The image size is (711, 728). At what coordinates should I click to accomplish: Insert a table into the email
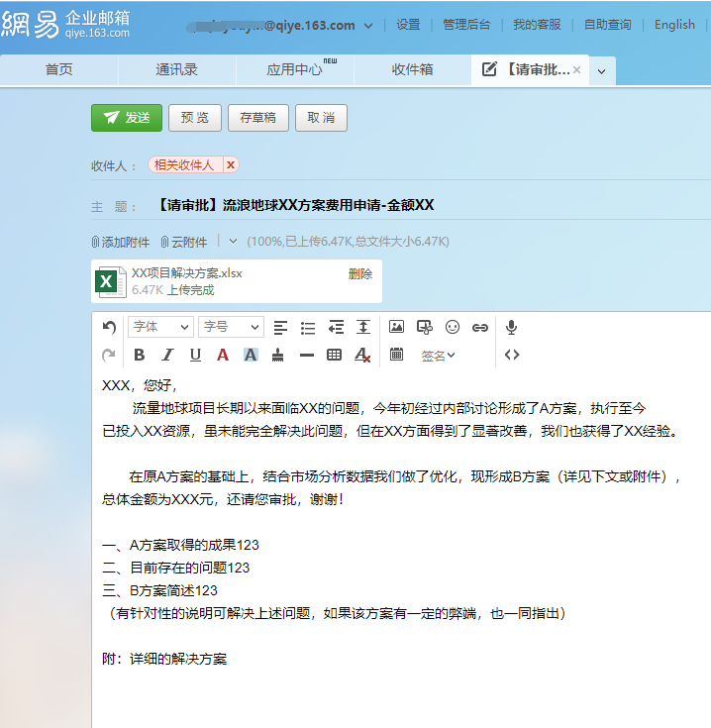click(x=334, y=356)
